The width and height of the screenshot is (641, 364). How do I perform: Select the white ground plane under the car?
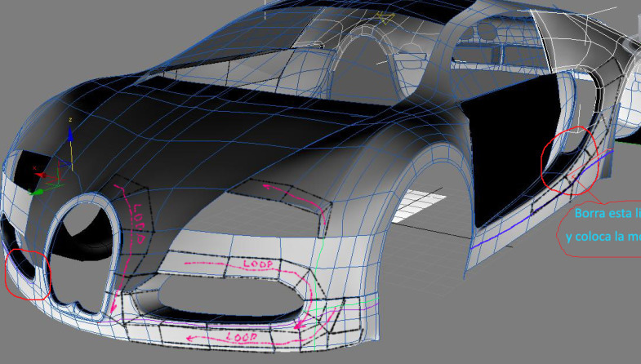tap(419, 206)
